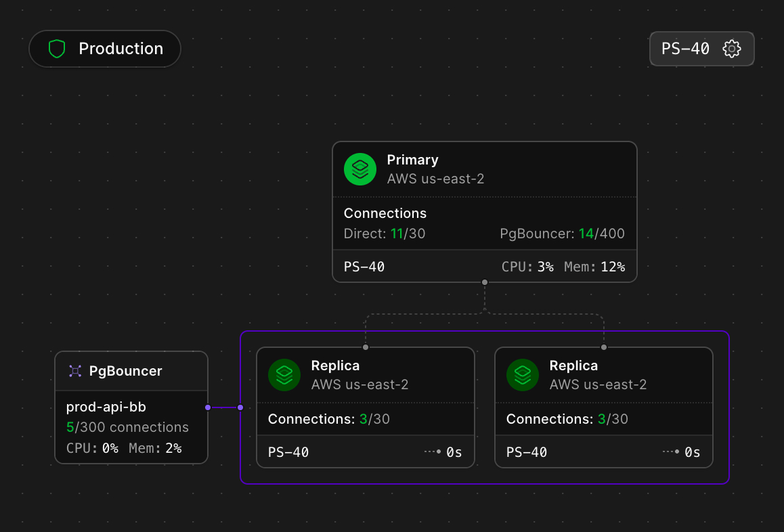The image size is (784, 532).
Task: Click the right Replica's lag indicator icon
Action: tap(672, 451)
